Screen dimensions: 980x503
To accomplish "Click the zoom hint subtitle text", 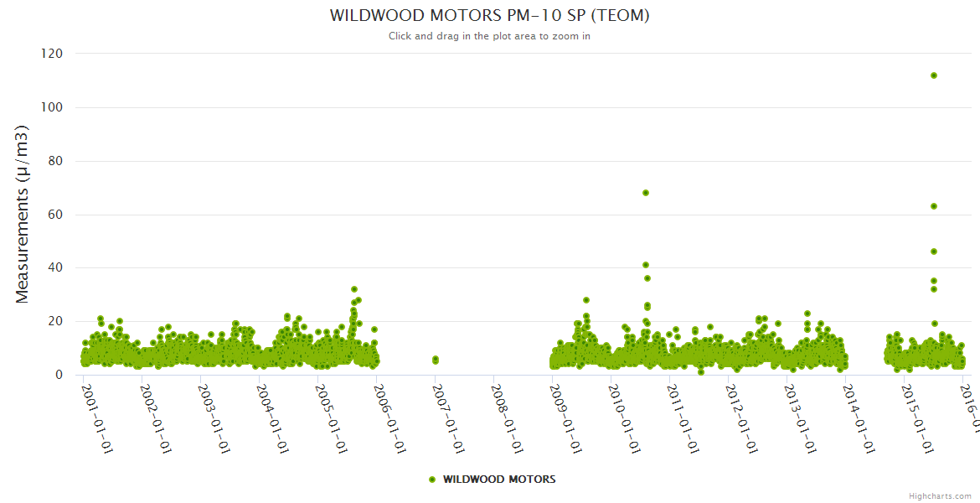I will [x=489, y=36].
